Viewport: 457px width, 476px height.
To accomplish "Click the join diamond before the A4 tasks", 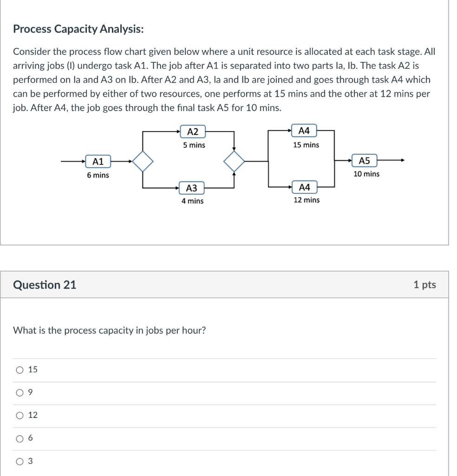I will (234, 161).
